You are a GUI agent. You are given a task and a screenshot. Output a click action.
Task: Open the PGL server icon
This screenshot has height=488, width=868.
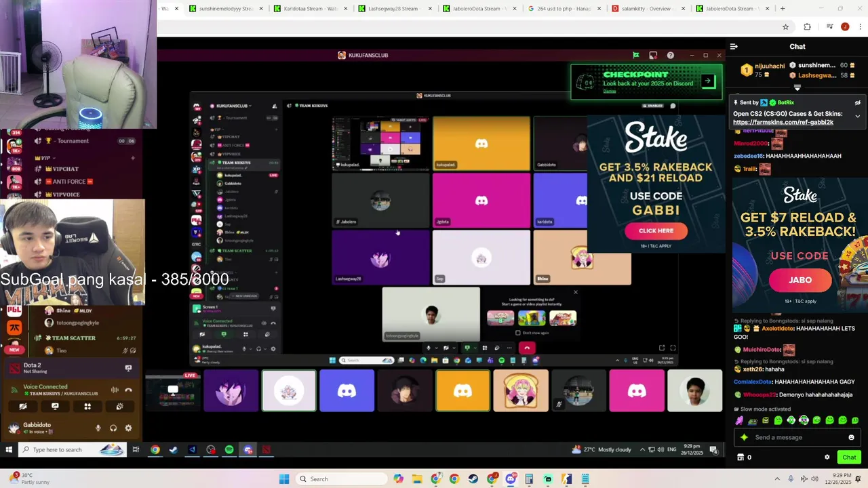[14, 310]
